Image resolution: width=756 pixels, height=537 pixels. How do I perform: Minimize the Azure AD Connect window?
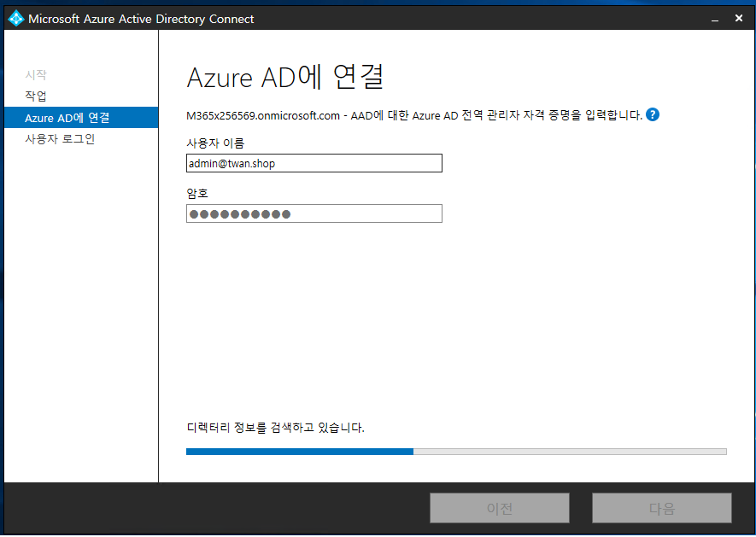[x=715, y=19]
